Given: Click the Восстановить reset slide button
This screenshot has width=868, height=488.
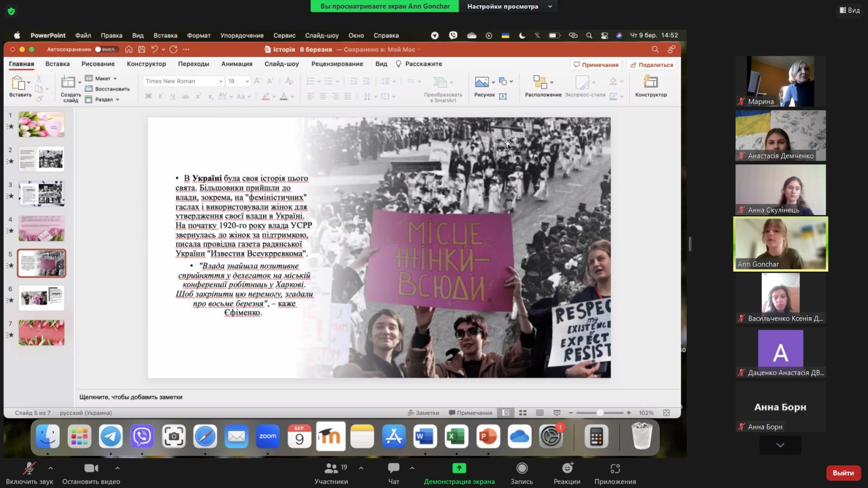Looking at the screenshot, I should tap(107, 89).
